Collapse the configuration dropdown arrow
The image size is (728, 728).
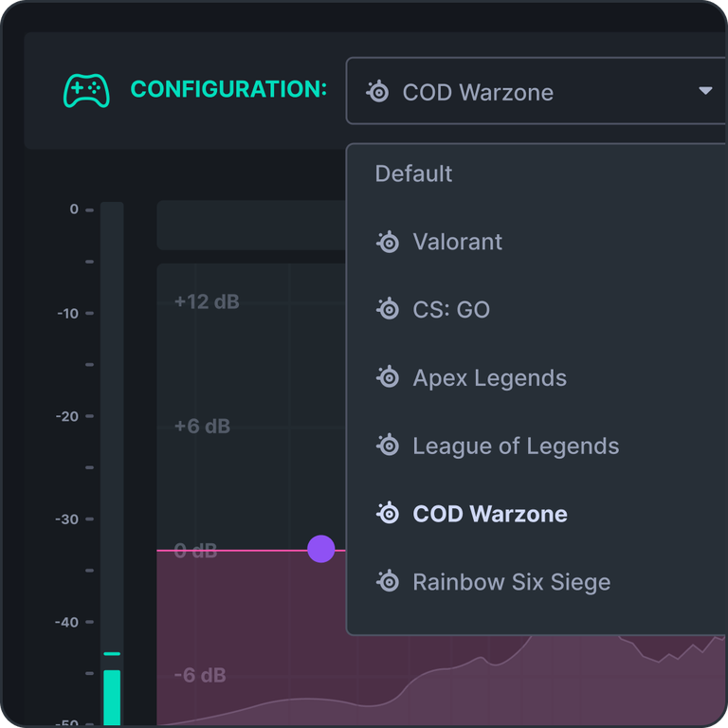coord(705,91)
